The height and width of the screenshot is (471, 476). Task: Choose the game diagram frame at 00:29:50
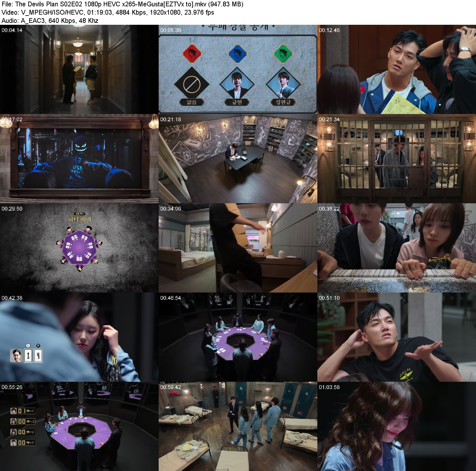79,248
